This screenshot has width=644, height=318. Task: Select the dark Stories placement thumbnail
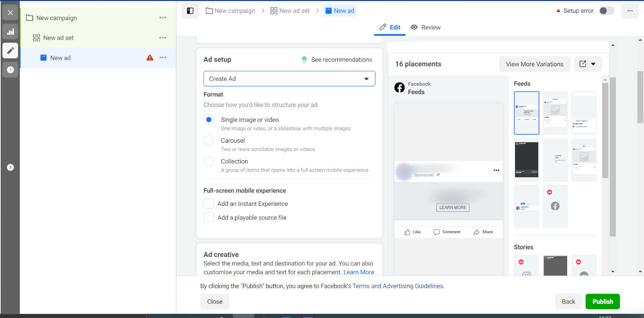tap(555, 266)
